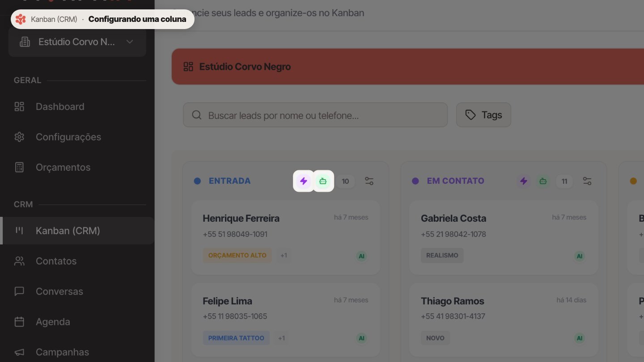Click the calendar icon beside Agenda

(x=19, y=322)
